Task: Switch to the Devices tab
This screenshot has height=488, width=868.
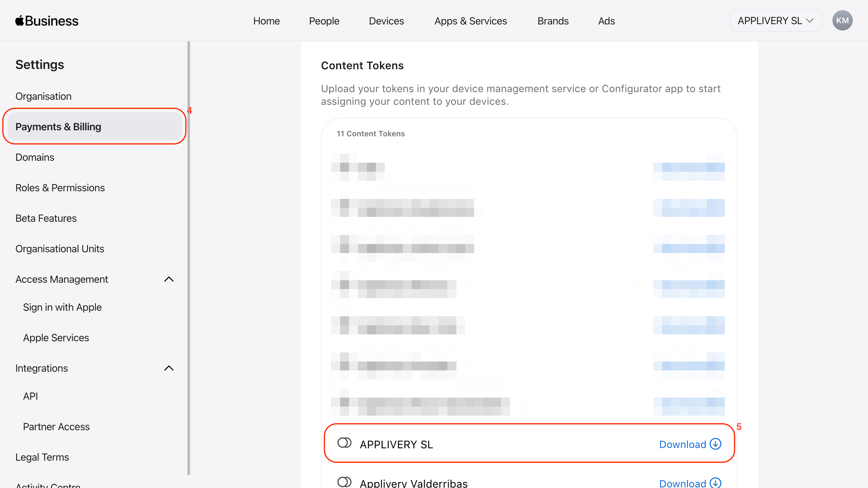Action: coord(386,21)
